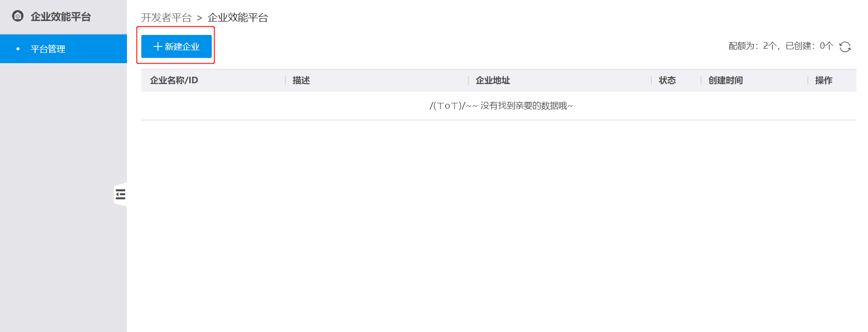The height and width of the screenshot is (332, 868).
Task: Click the 配额为 2个 quota text
Action: point(753,46)
